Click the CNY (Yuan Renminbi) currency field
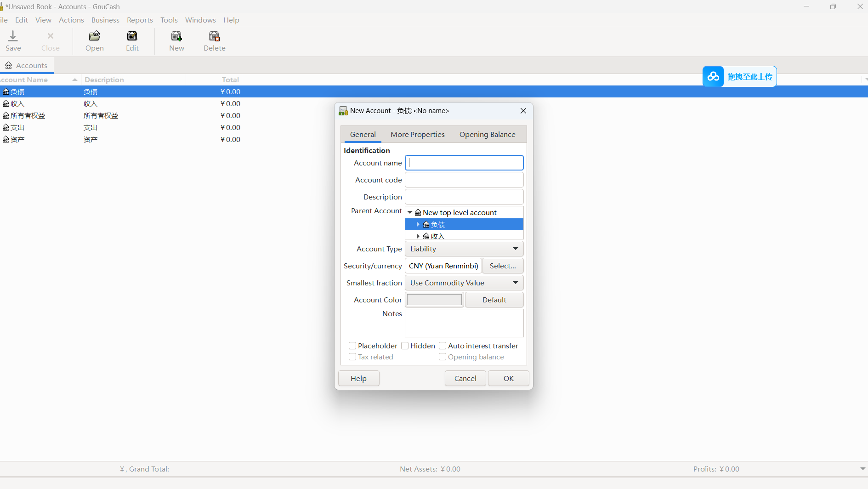Screen dimensions: 868x489 pos(443,266)
